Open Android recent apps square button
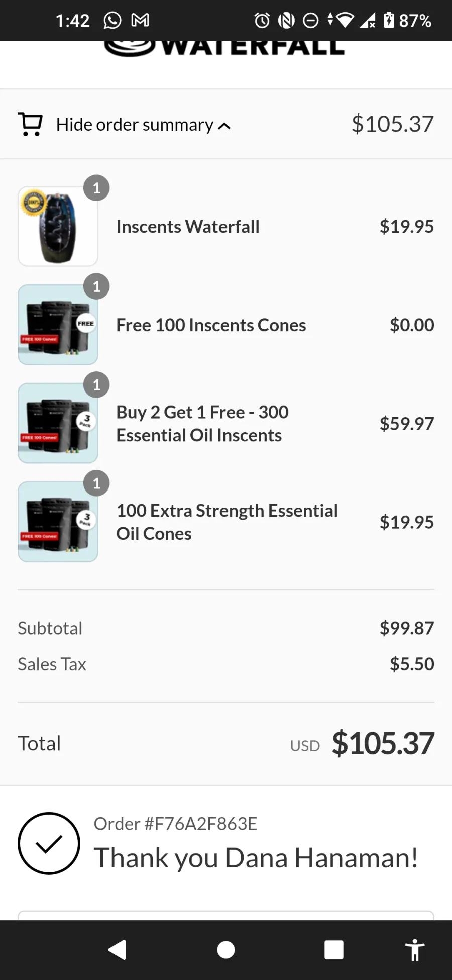This screenshot has height=980, width=452. (x=334, y=950)
